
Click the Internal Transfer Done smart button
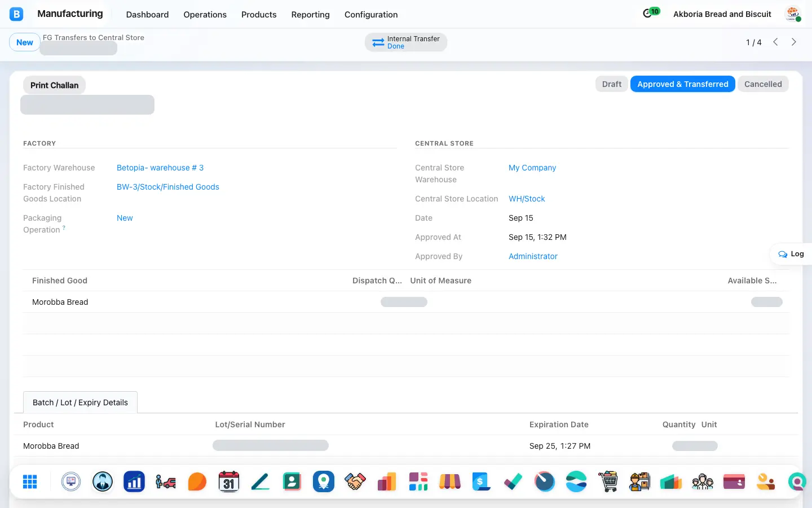pyautogui.click(x=406, y=42)
